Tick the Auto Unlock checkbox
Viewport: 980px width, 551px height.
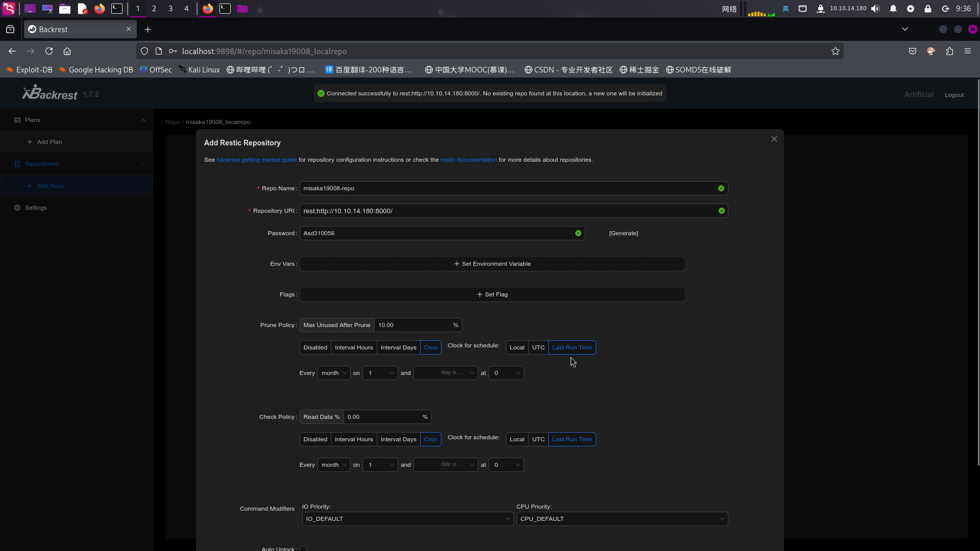tap(303, 548)
